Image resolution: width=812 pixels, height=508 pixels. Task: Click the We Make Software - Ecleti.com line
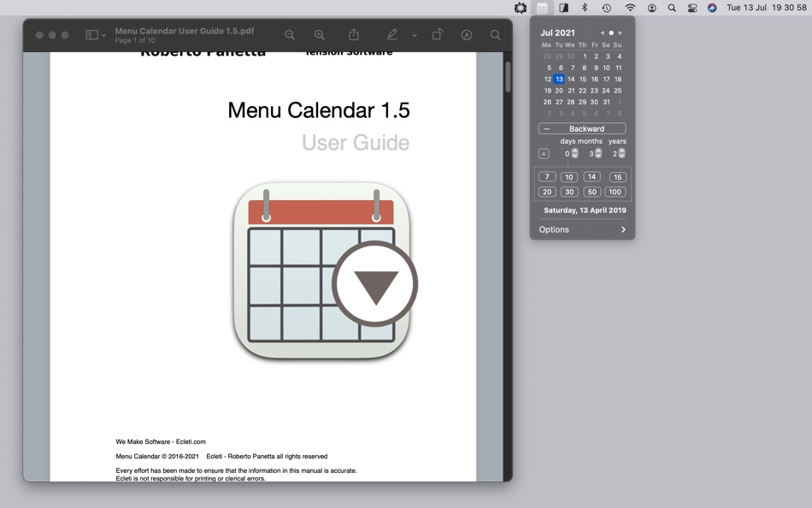click(161, 441)
